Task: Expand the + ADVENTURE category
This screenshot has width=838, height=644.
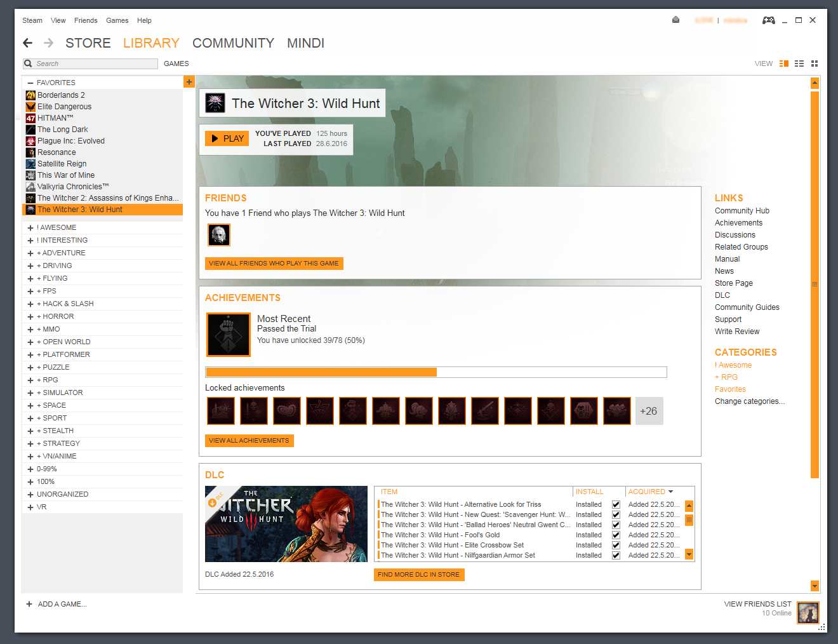Action: click(x=30, y=253)
